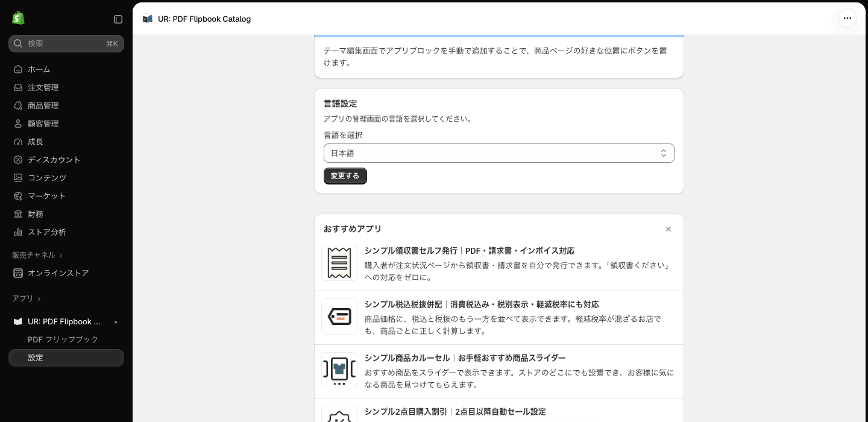Click the 顧客管理 person icon

18,124
